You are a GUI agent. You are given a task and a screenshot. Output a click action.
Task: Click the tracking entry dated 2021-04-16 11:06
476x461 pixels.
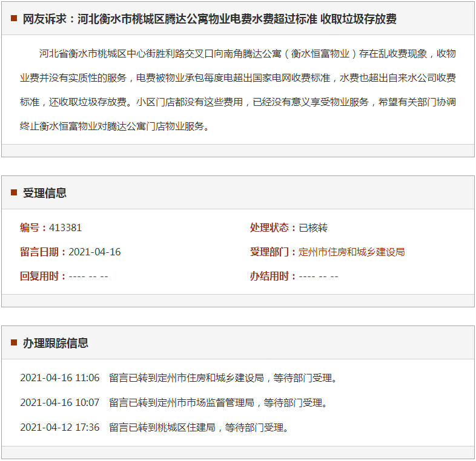tap(179, 378)
